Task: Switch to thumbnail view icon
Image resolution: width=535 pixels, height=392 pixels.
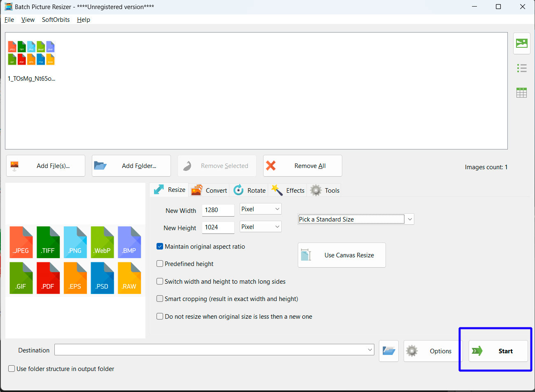Action: pos(521,43)
